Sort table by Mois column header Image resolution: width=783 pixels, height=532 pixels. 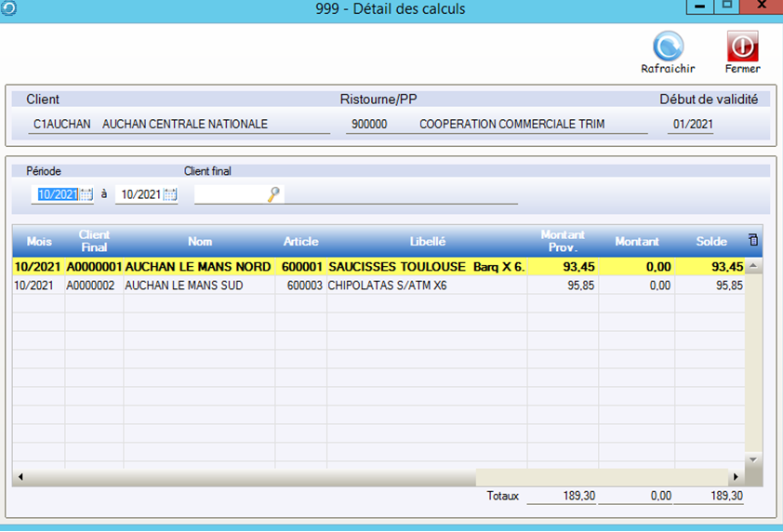[x=39, y=242]
